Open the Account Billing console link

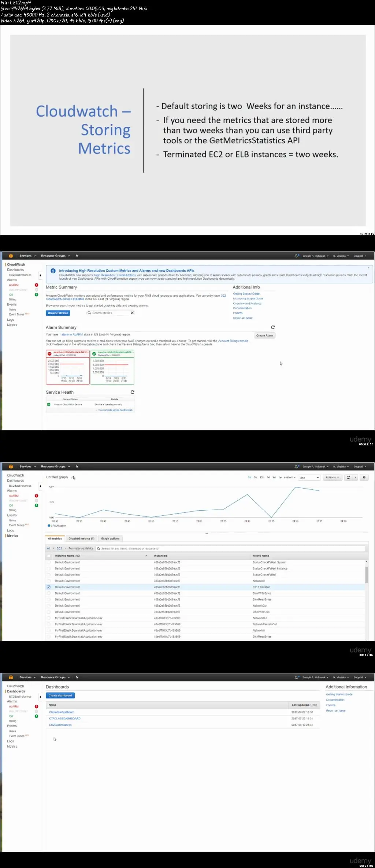233,341
